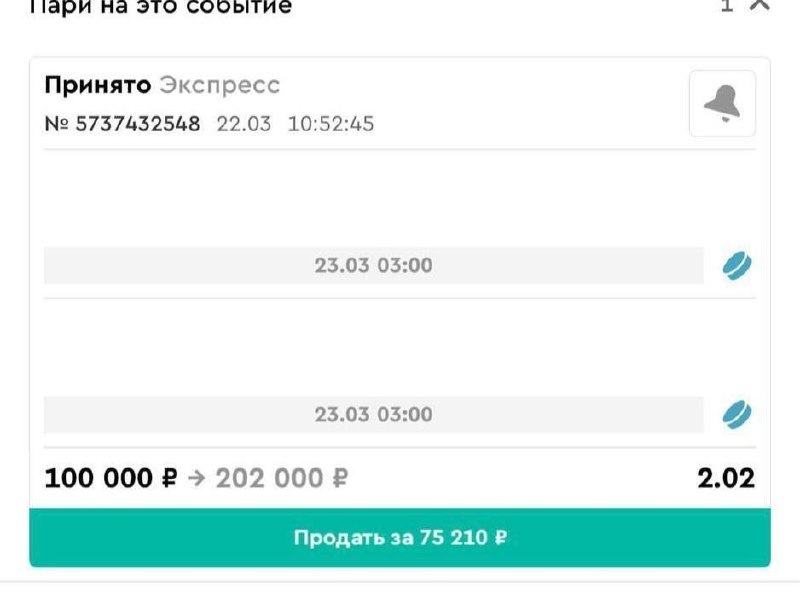
Task: Click the blank first event area above its date bar
Action: tap(373, 198)
